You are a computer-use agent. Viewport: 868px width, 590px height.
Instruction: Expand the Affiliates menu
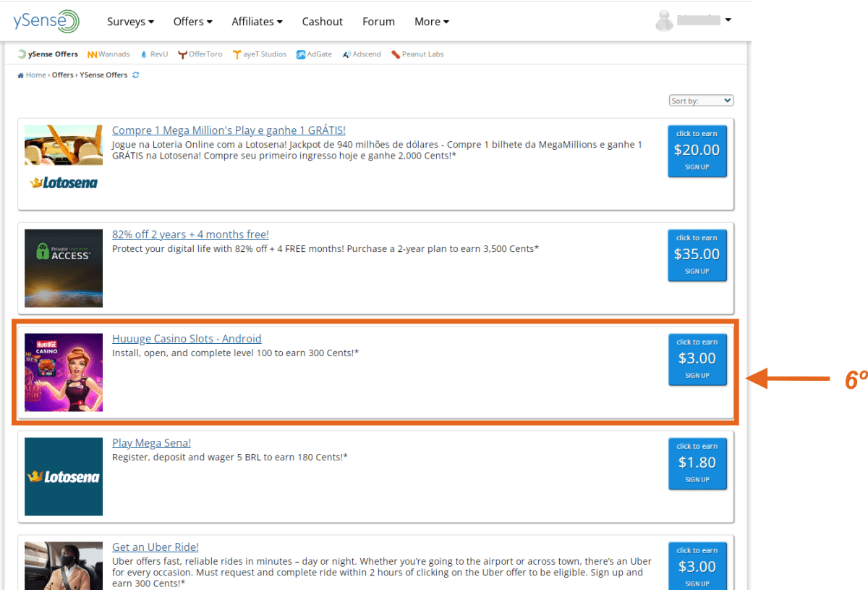coord(257,22)
